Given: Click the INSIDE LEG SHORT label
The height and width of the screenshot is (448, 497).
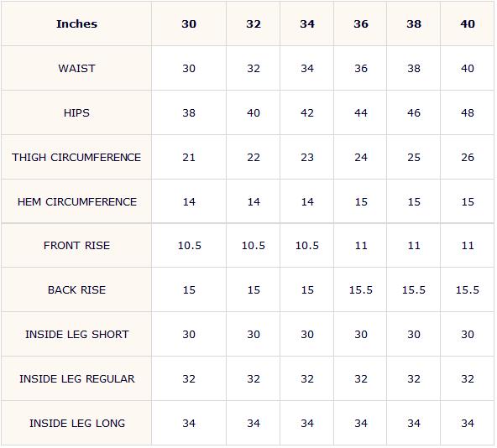Looking at the screenshot, I should [x=77, y=334].
